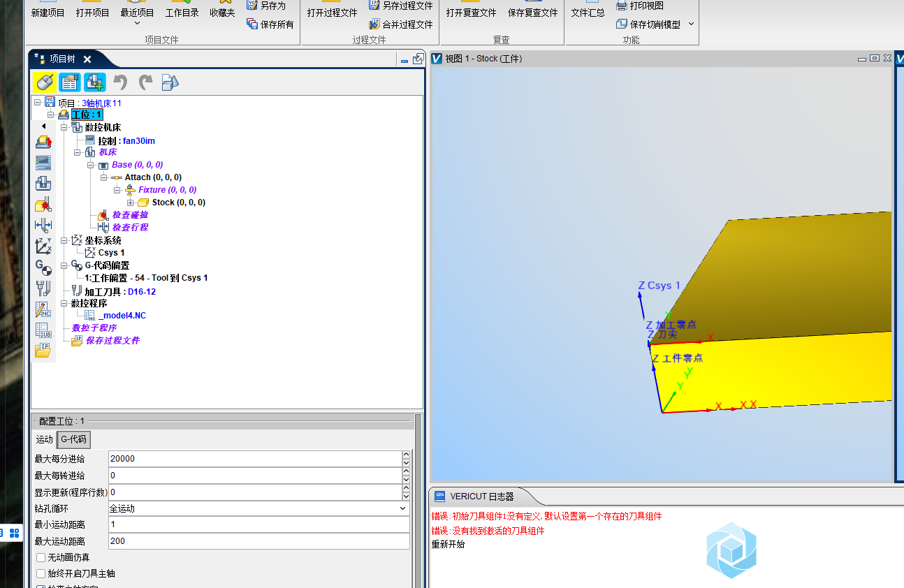Collapse the 项目 : 3轴机床11 tree node
The height and width of the screenshot is (588, 904).
click(38, 102)
